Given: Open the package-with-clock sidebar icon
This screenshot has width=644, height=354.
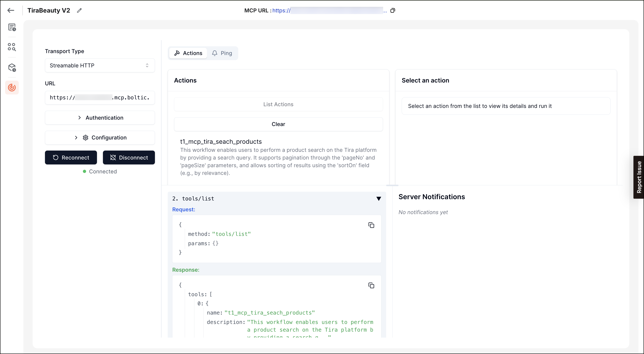Looking at the screenshot, I should pos(12,67).
